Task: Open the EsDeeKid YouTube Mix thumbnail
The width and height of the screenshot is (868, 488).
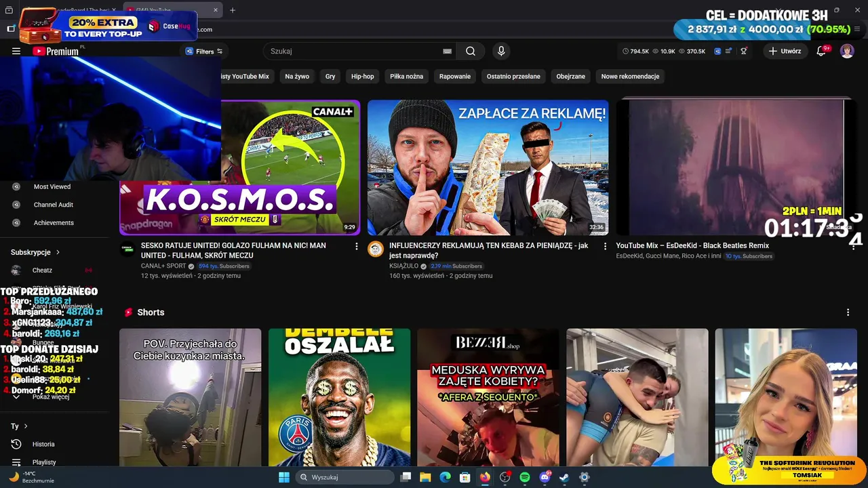Action: point(736,167)
